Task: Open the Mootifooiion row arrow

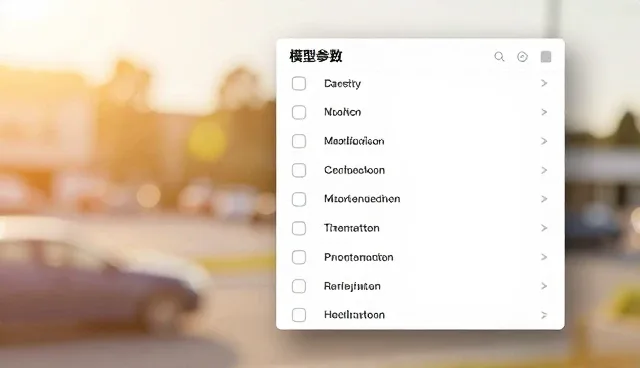Action: point(544,141)
